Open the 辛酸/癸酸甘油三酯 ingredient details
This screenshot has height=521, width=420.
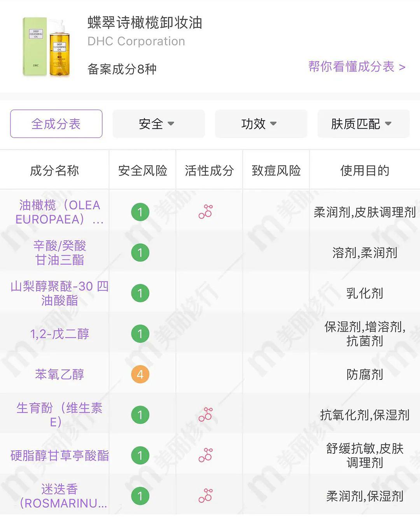click(x=59, y=253)
